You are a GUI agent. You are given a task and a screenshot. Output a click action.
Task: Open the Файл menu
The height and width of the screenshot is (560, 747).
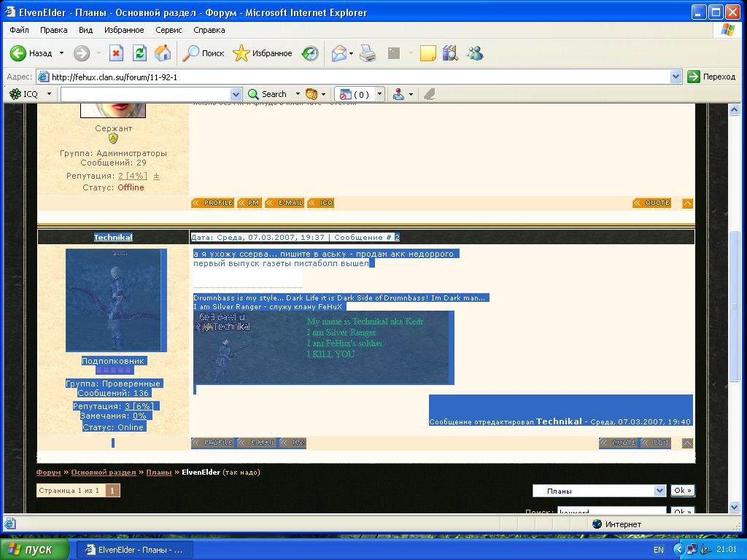pyautogui.click(x=19, y=30)
